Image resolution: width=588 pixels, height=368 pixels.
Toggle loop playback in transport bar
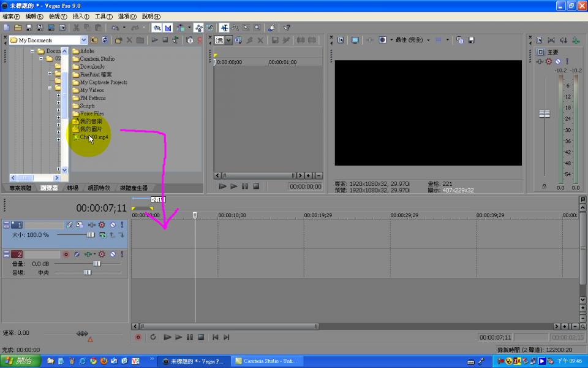[x=153, y=337]
